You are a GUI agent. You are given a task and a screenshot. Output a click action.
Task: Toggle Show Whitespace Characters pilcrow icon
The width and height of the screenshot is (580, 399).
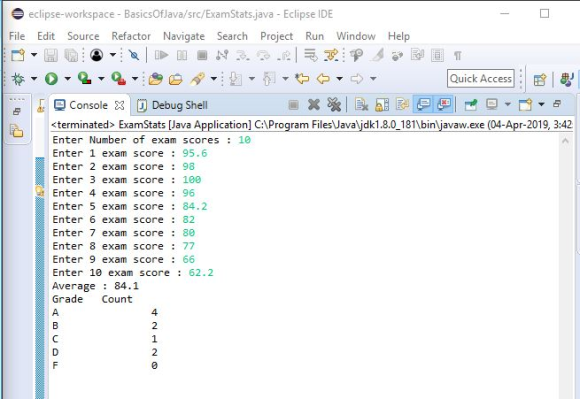tap(458, 56)
